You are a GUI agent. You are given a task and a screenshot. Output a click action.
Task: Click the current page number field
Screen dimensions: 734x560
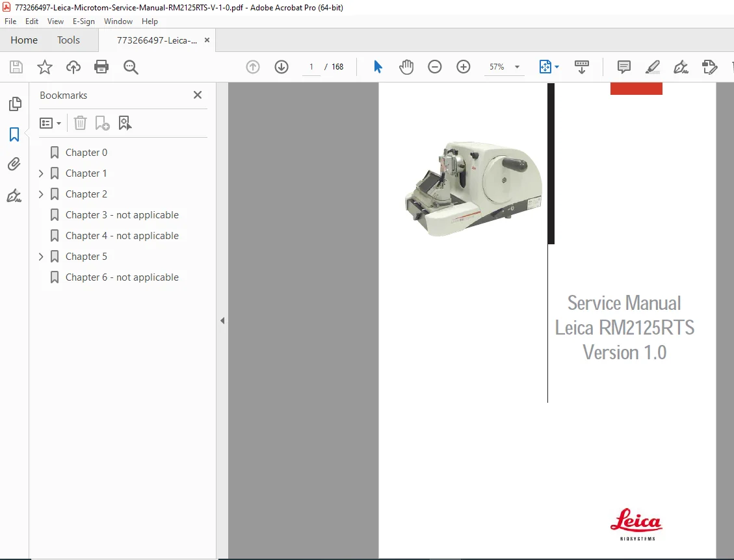tap(311, 67)
